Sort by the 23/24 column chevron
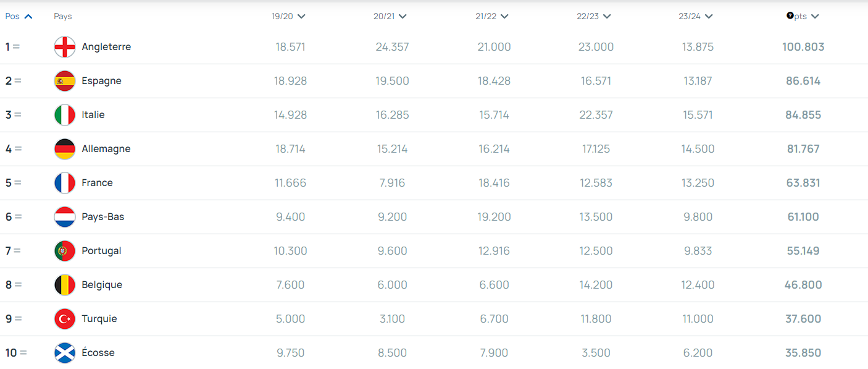Viewport: 868px width, 369px height. click(708, 17)
